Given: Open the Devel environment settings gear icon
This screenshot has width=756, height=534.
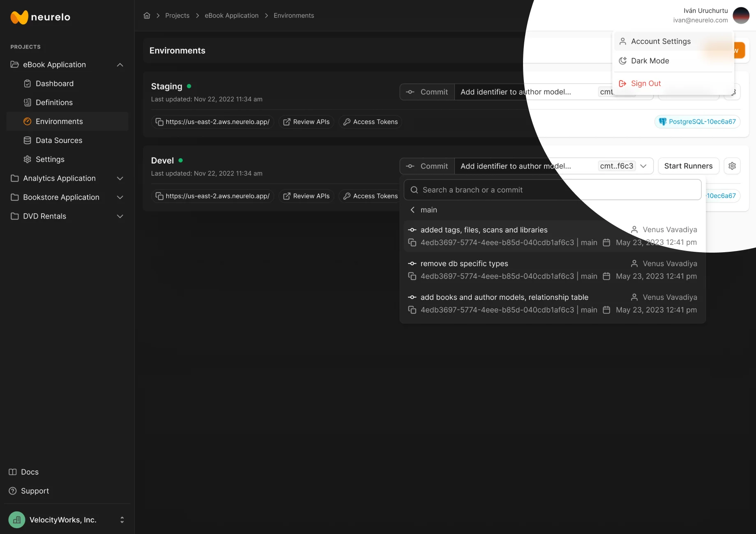Looking at the screenshot, I should [x=732, y=166].
